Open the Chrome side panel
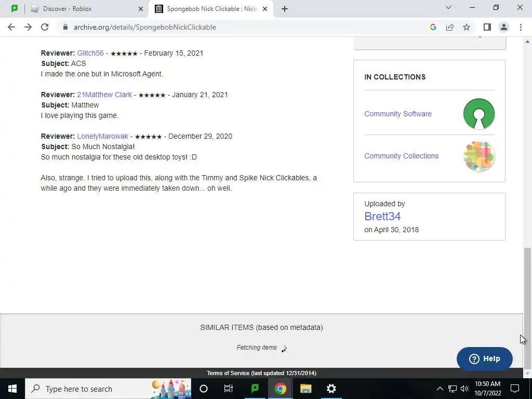532x399 pixels. (x=487, y=27)
